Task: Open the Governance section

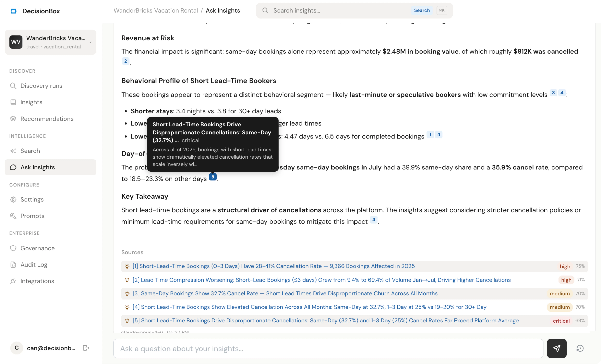Action: (37, 248)
